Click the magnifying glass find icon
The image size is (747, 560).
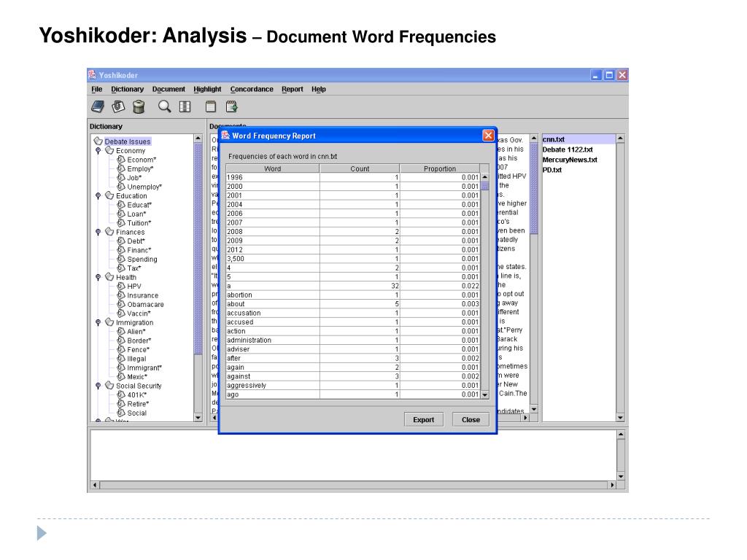pos(165,106)
